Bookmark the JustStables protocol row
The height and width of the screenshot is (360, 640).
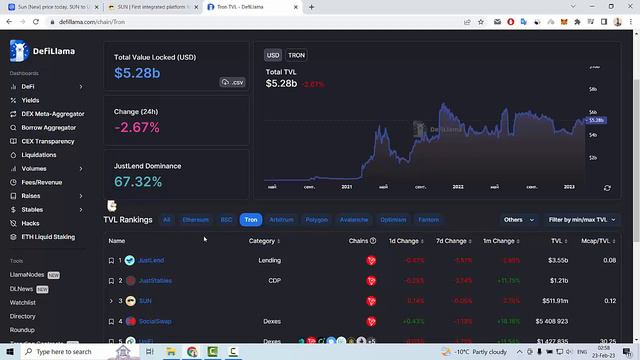pyautogui.click(x=111, y=281)
